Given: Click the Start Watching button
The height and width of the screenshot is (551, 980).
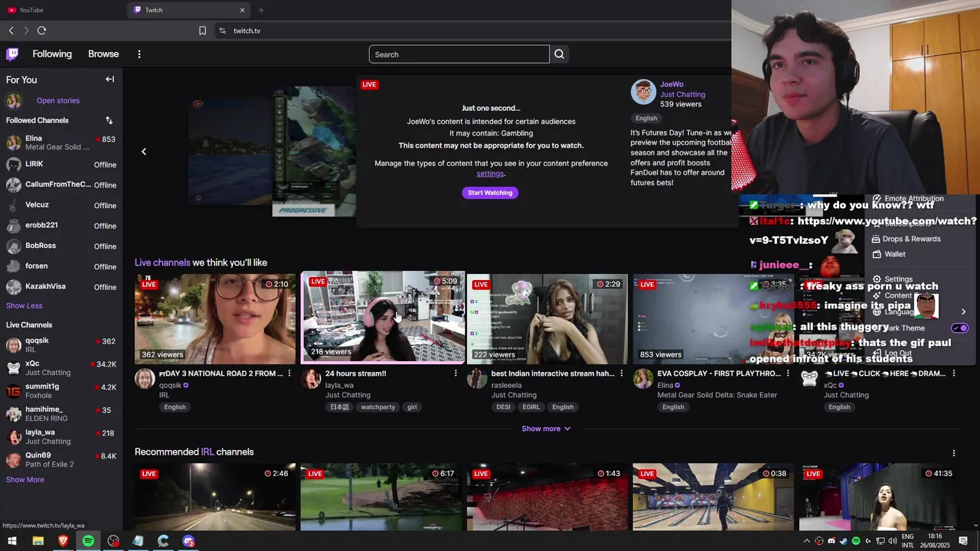Looking at the screenshot, I should tap(490, 193).
